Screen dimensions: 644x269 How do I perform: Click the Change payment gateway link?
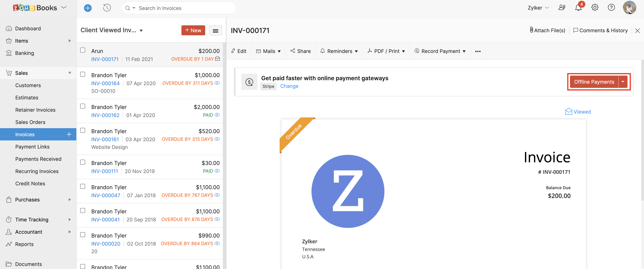click(289, 86)
